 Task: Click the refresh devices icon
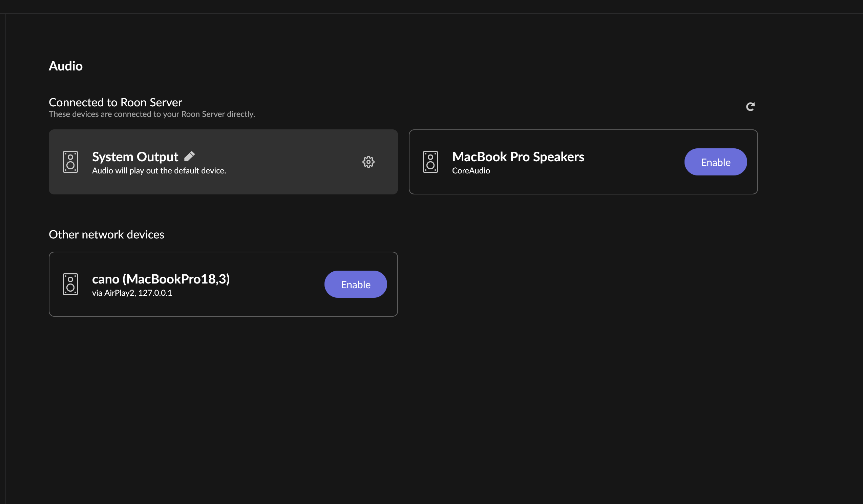(750, 107)
